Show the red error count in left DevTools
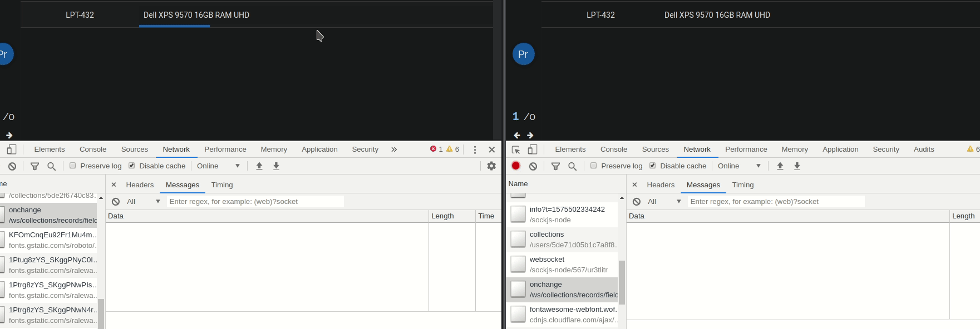Image resolution: width=980 pixels, height=329 pixels. (436, 149)
